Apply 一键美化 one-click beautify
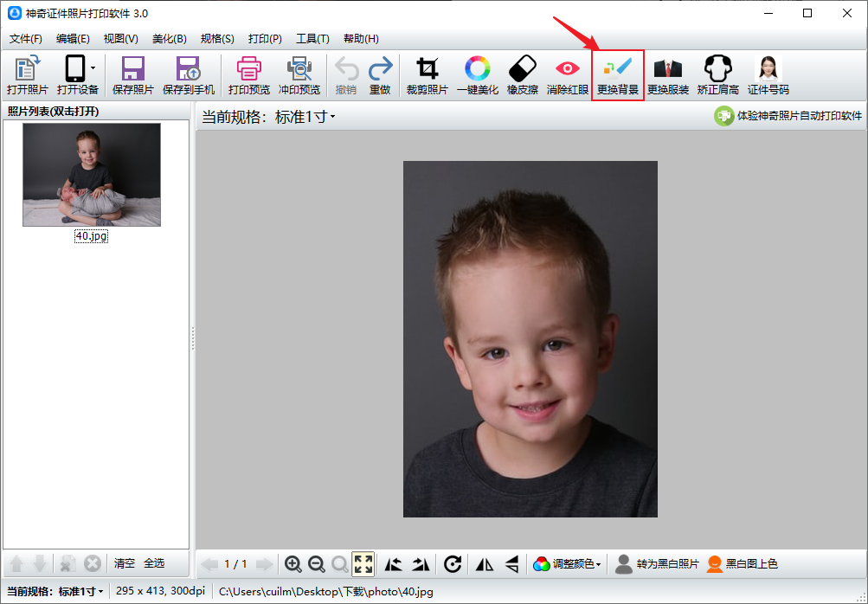 click(x=477, y=75)
